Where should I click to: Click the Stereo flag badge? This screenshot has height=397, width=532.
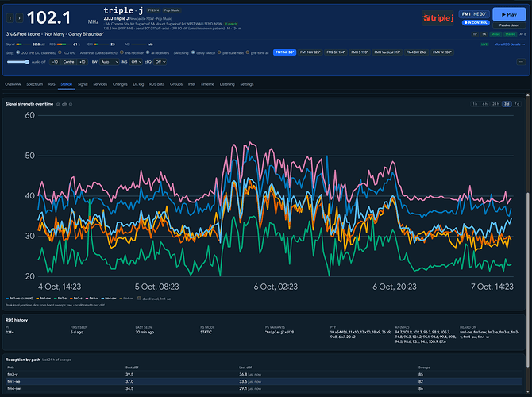(x=510, y=34)
